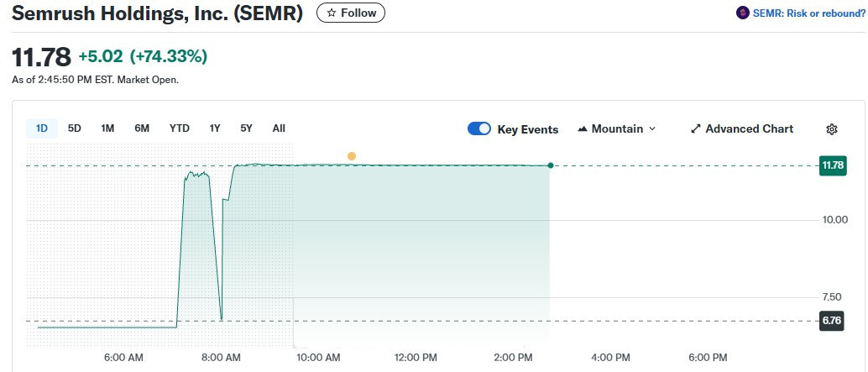Viewport: 868px width, 372px height.
Task: Click the 6.76 previous close price label
Action: point(832,321)
